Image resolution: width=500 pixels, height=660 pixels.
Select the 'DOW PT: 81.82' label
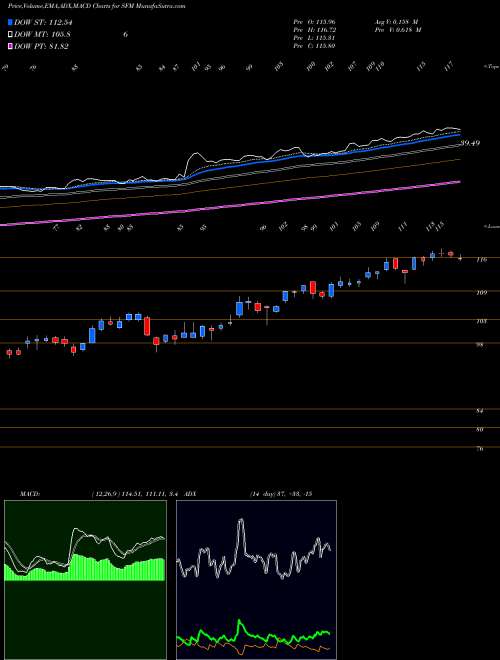41,46
